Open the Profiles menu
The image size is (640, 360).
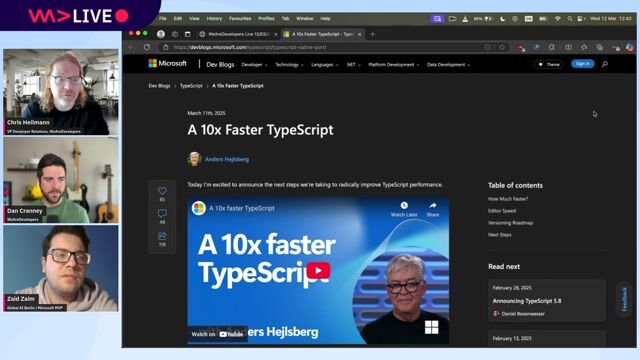tap(266, 19)
